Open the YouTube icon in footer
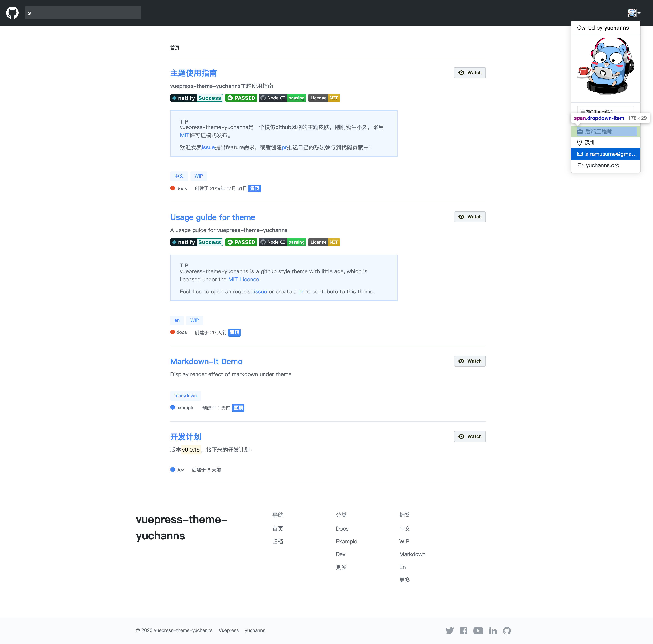Screen dimensions: 653x644 (x=478, y=630)
